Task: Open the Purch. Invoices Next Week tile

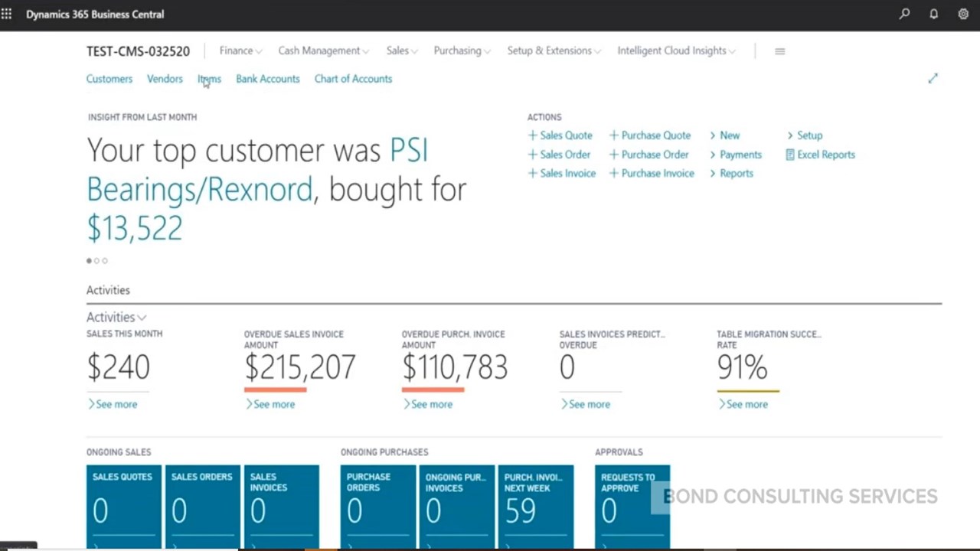Action: click(x=536, y=507)
